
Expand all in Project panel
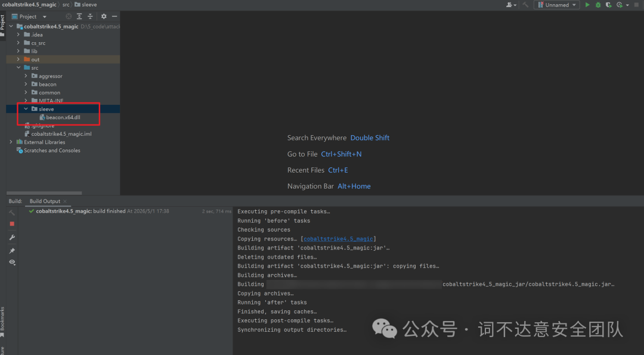79,17
